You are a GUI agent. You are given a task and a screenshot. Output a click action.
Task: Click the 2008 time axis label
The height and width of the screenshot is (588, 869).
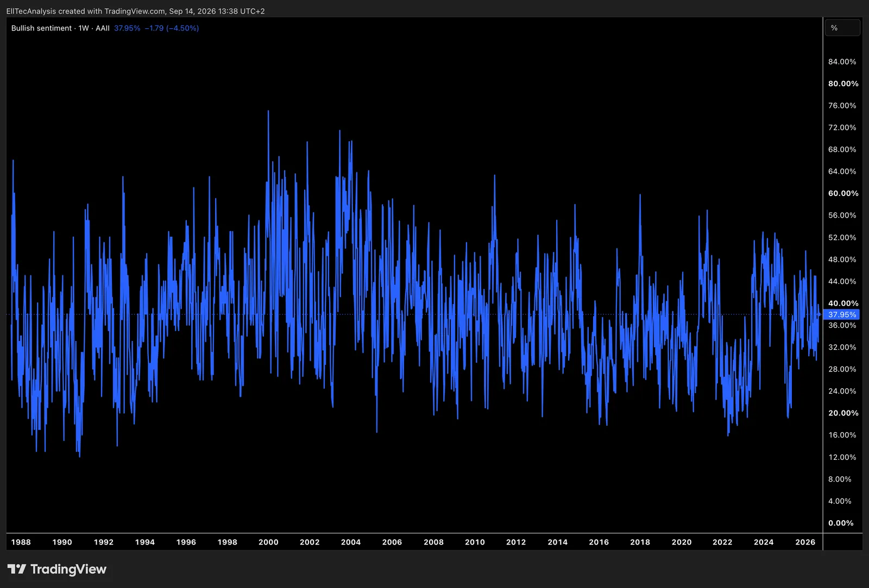tap(433, 542)
